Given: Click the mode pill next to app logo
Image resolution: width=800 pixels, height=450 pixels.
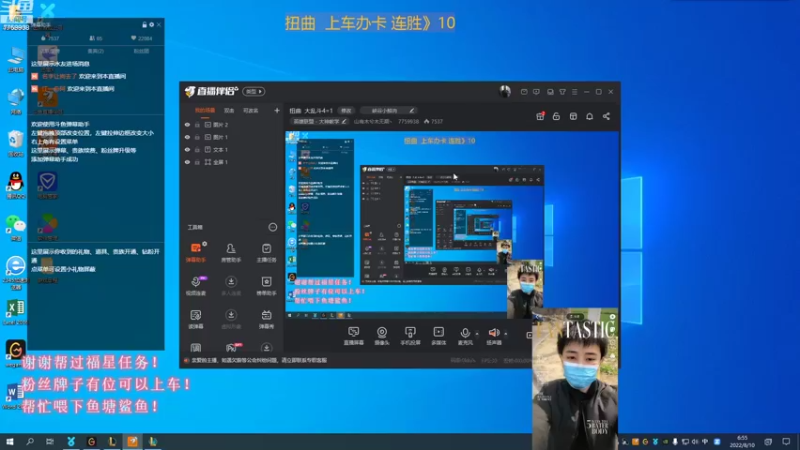Looking at the screenshot, I should point(254,91).
